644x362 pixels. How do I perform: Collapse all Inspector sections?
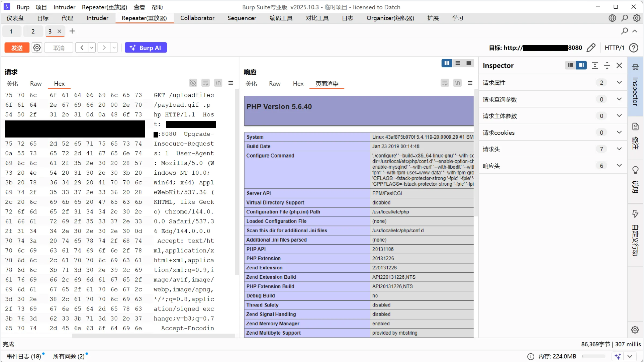point(607,65)
